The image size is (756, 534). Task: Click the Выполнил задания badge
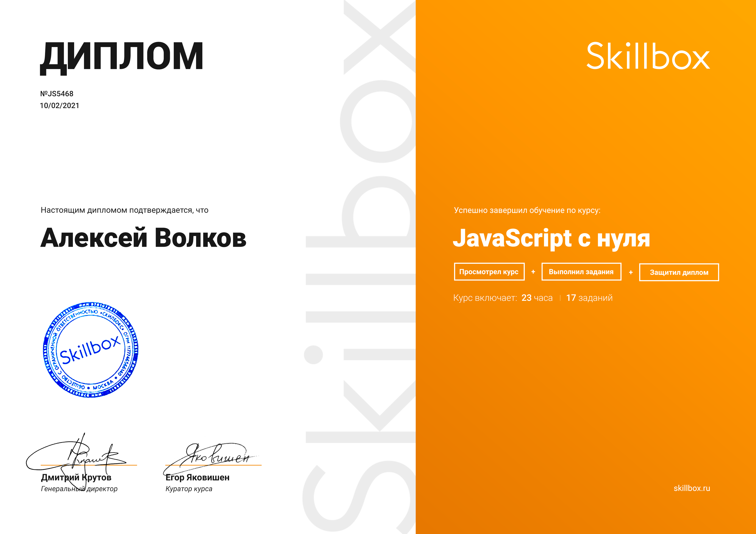click(581, 272)
